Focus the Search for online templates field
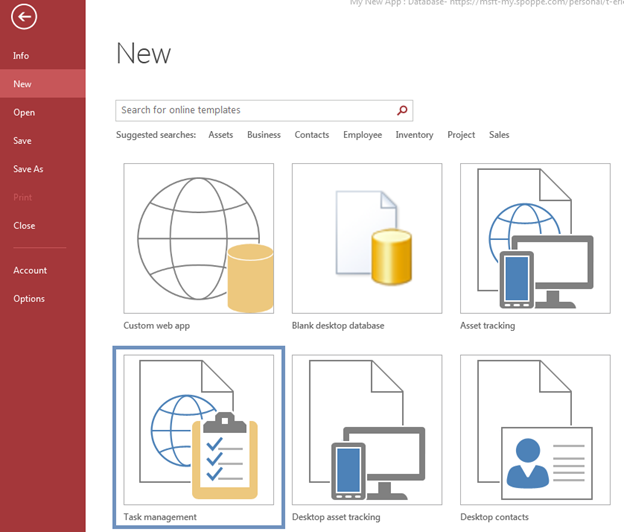This screenshot has height=532, width=624. click(x=255, y=110)
